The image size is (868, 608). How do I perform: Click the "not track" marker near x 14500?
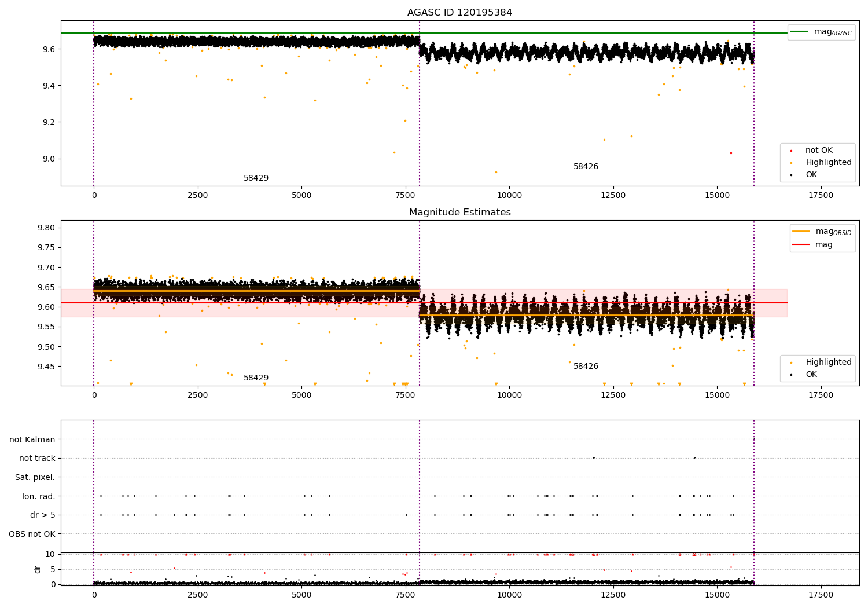(x=695, y=458)
